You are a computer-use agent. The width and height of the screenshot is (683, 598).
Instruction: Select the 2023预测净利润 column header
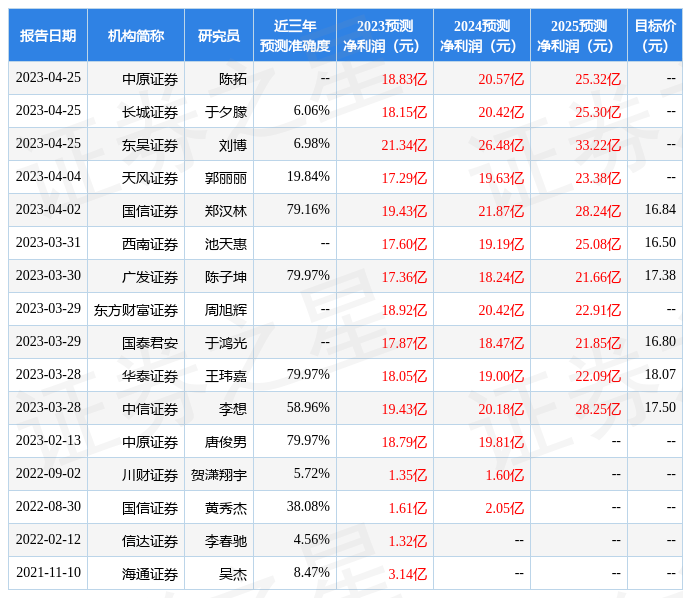pos(385,35)
